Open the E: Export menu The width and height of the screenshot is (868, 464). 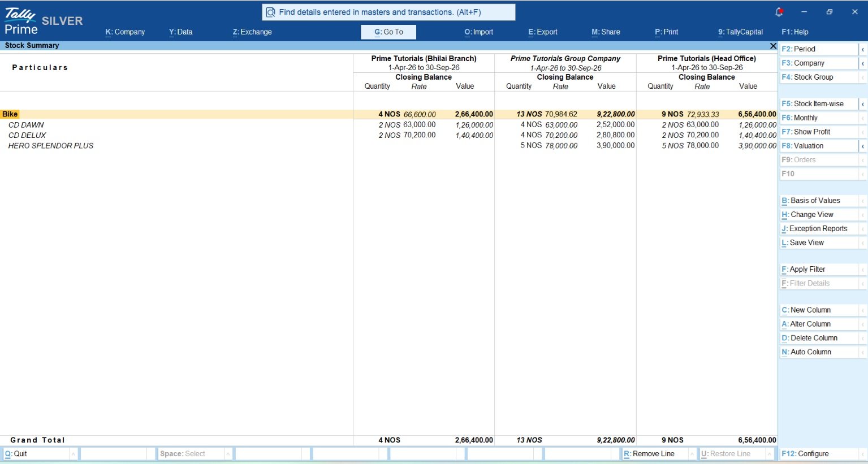(543, 32)
